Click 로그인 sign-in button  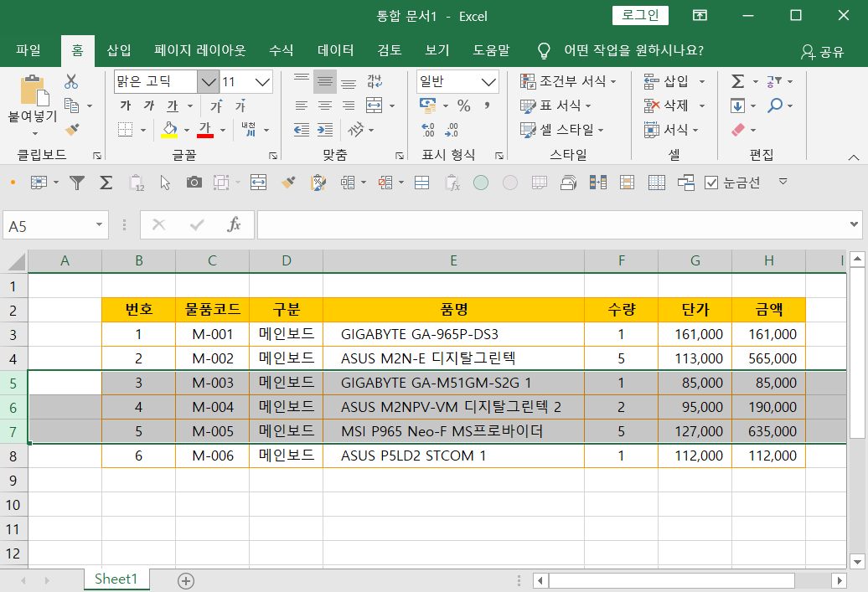[640, 16]
